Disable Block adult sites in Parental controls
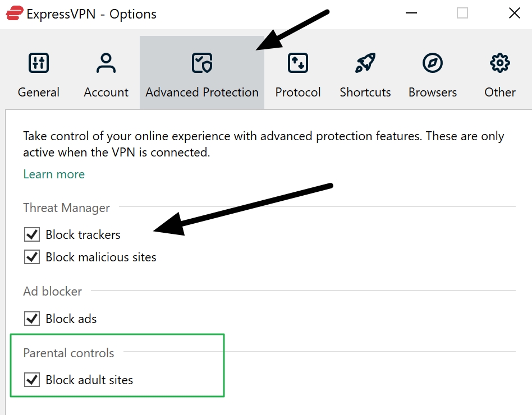Screen dimensions: 532x415 click(x=32, y=380)
